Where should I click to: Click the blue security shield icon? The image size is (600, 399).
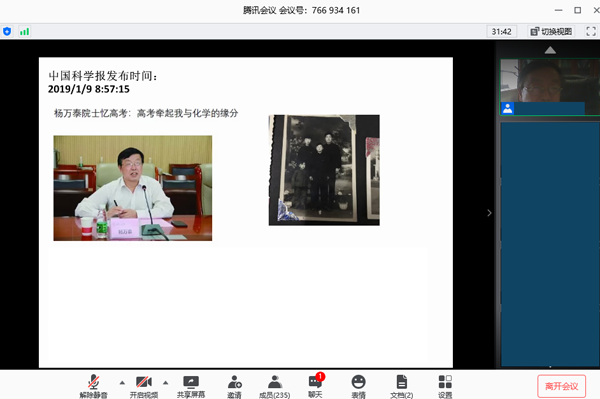click(7, 31)
